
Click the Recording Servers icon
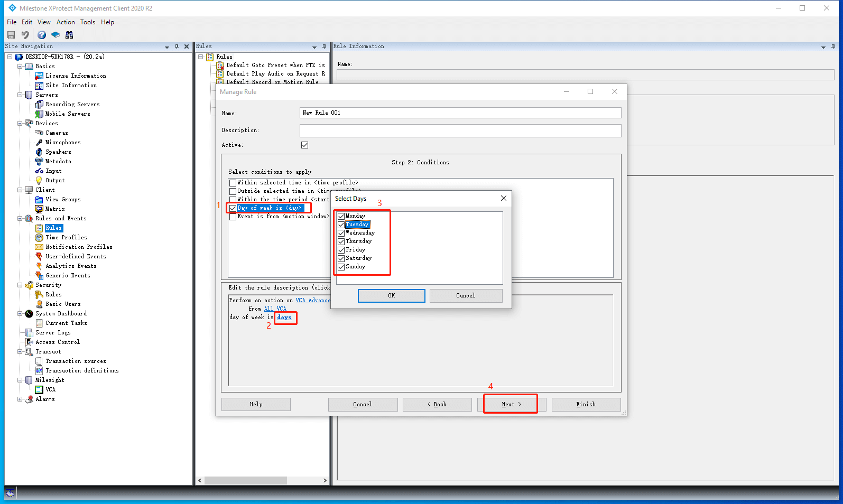click(x=39, y=105)
